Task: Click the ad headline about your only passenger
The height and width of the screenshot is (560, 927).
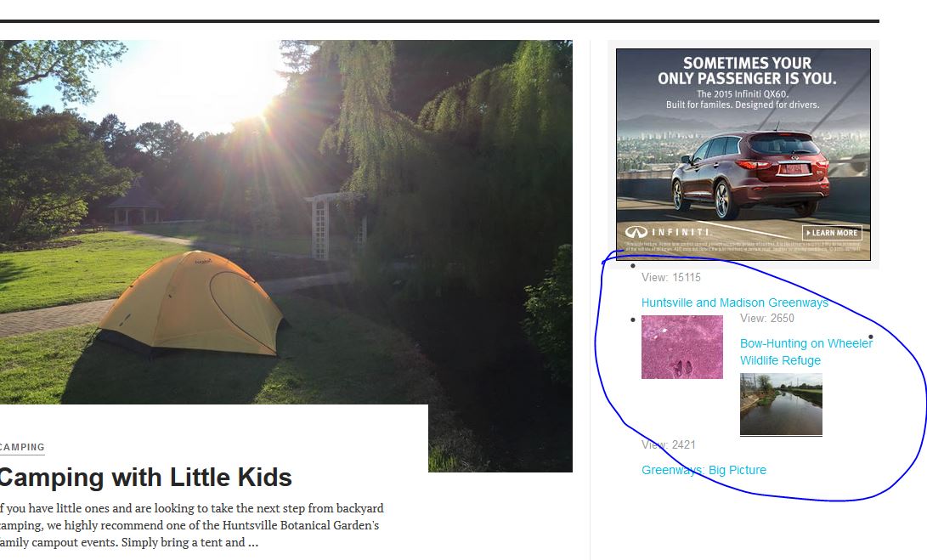Action: pyautogui.click(x=747, y=71)
